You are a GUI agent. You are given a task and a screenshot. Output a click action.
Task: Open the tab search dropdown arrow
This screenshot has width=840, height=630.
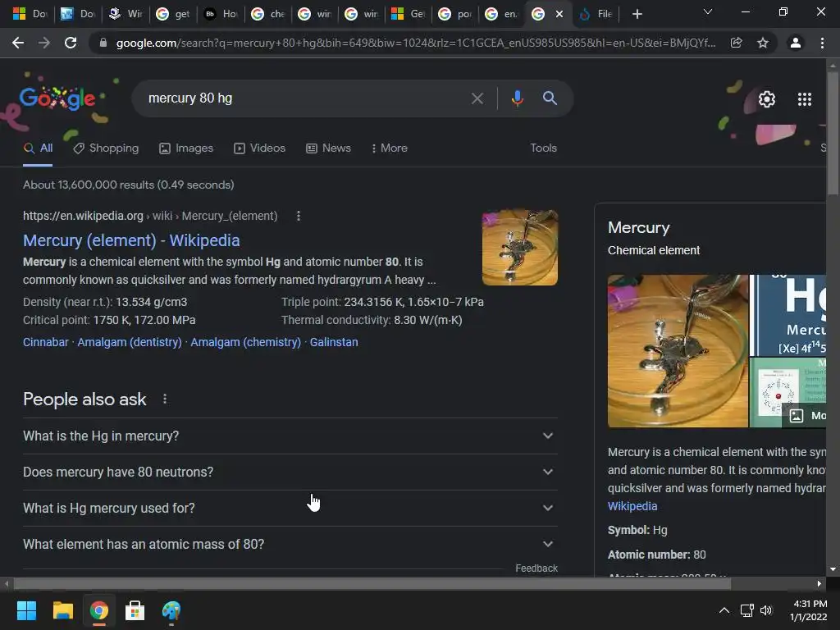tap(708, 11)
